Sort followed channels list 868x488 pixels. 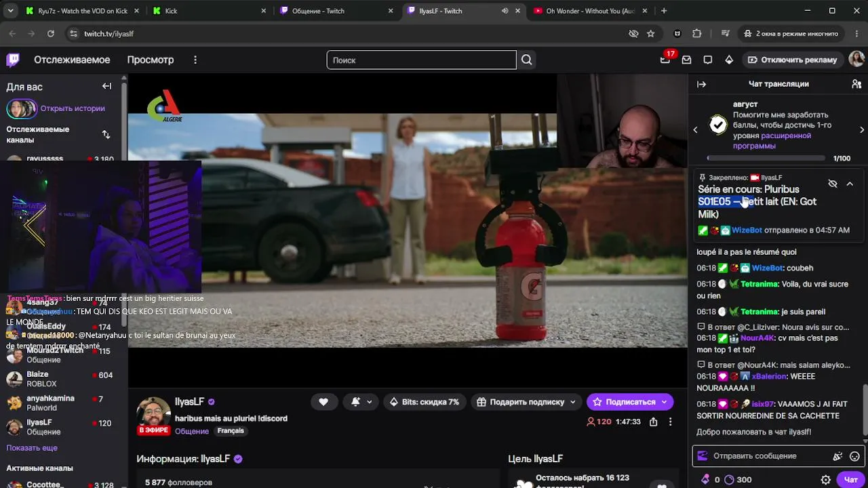pos(106,134)
